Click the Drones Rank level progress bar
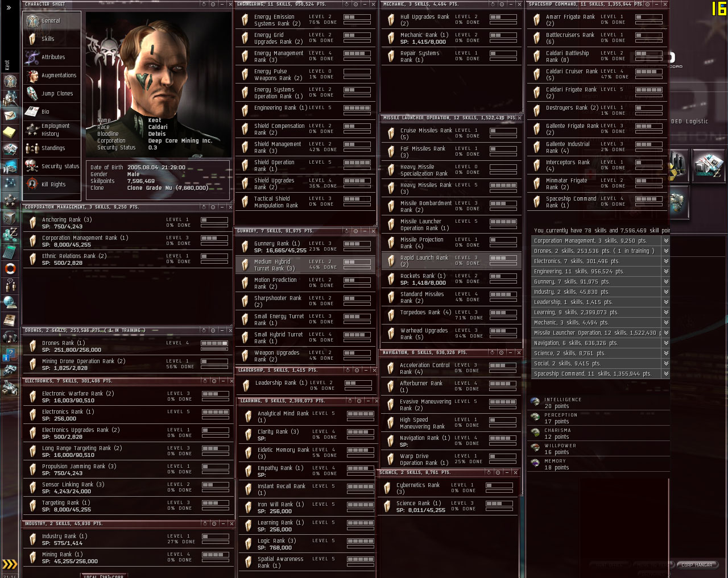Viewport: 728px width, 578px height. [x=214, y=343]
